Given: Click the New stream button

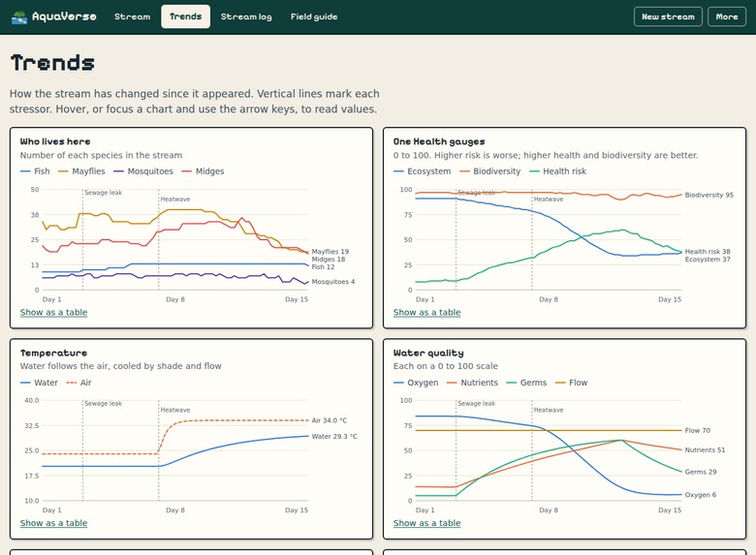Looking at the screenshot, I should tap(668, 16).
